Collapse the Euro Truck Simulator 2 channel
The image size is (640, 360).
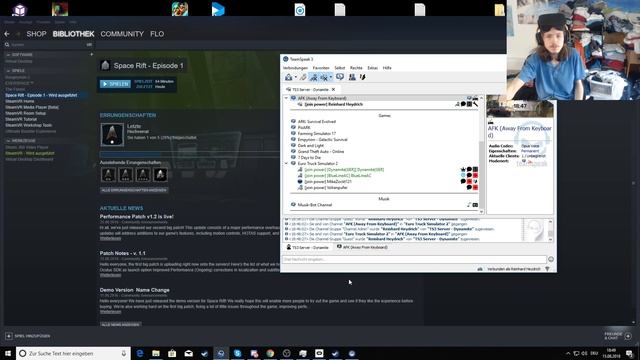pyautogui.click(x=286, y=163)
